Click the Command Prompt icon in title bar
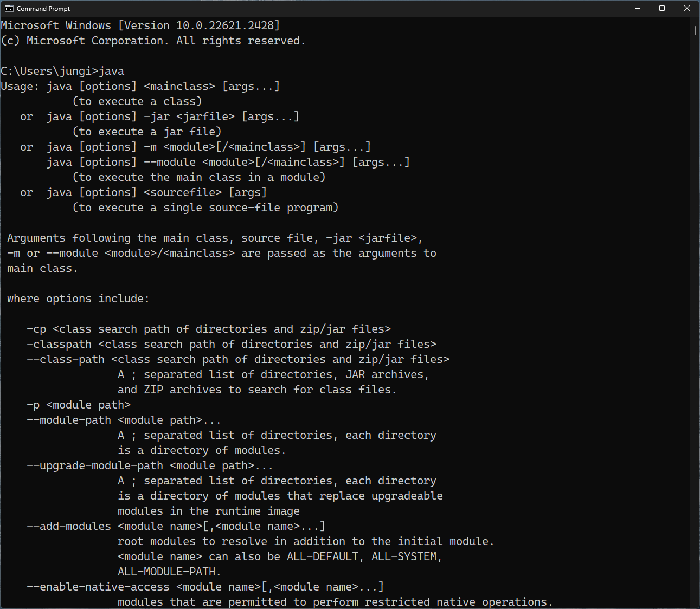 [9, 9]
